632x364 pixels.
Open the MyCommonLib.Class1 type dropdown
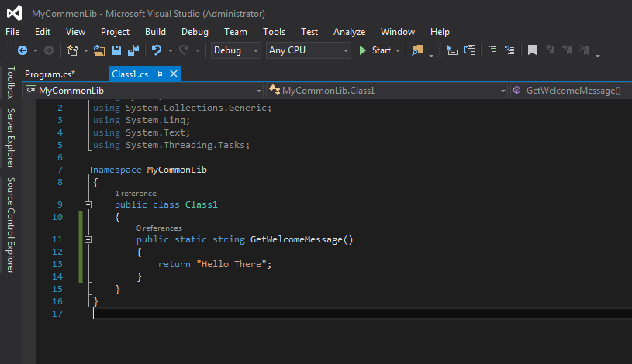click(387, 91)
